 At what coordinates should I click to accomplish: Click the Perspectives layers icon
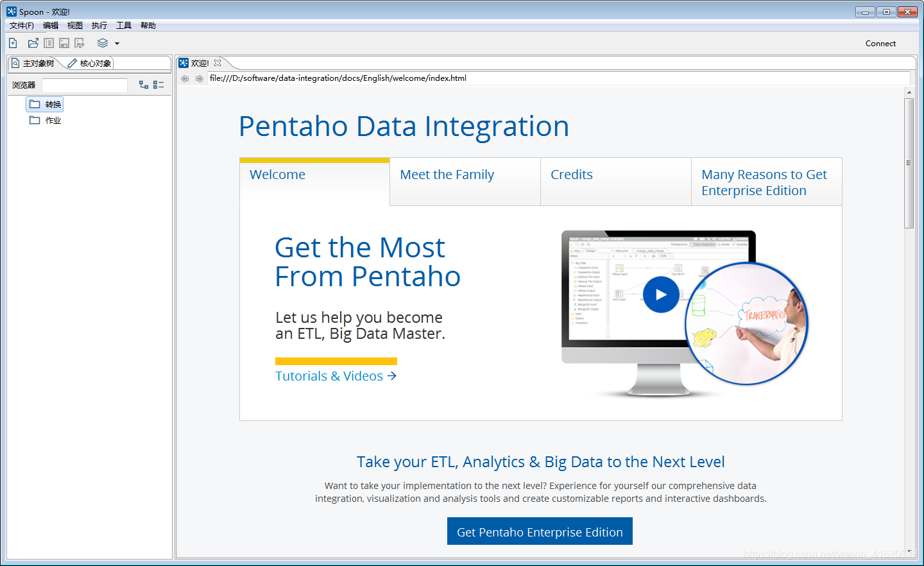pos(103,43)
